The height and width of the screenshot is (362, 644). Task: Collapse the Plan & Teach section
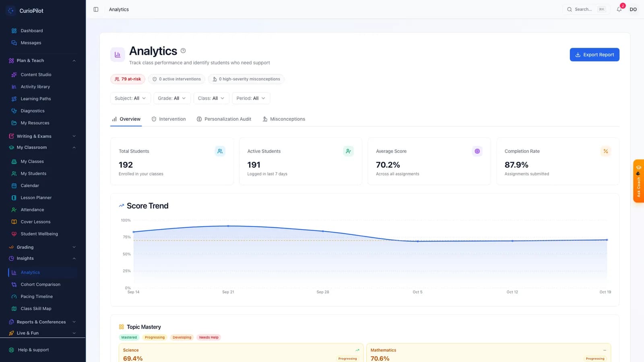43,60
